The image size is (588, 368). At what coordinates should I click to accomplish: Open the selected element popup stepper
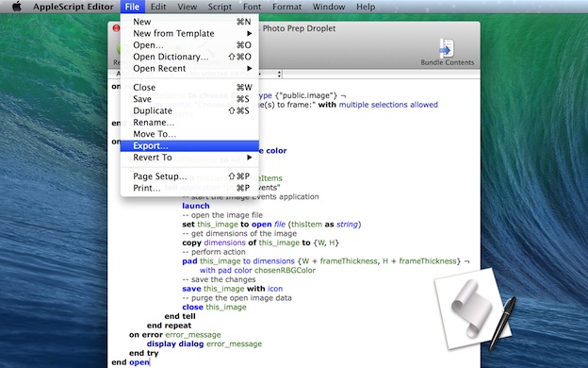[279, 74]
